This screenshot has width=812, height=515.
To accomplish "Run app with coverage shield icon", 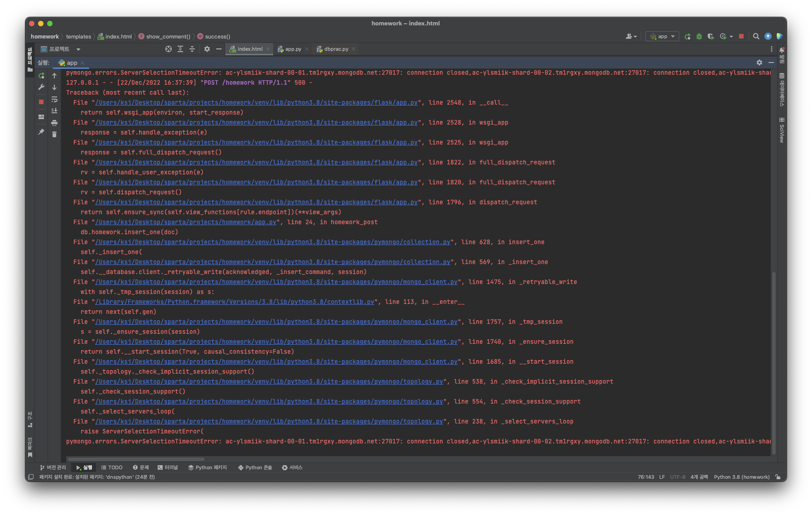I will [x=710, y=36].
